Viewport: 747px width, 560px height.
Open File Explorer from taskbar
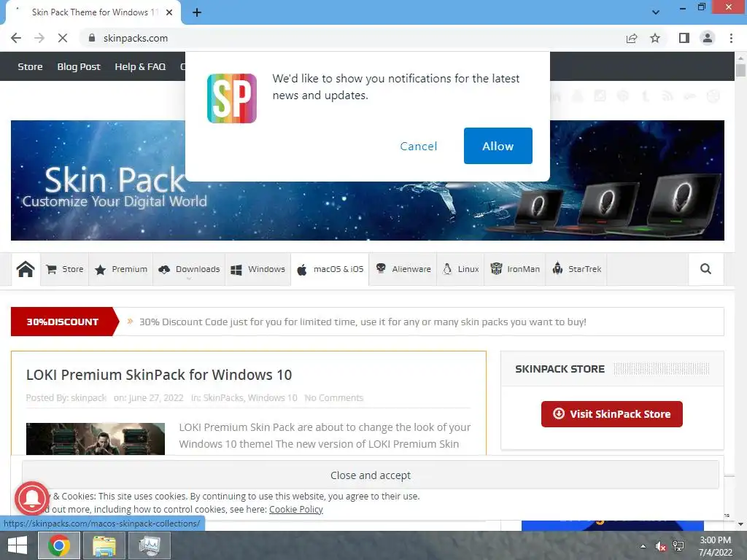coord(104,545)
